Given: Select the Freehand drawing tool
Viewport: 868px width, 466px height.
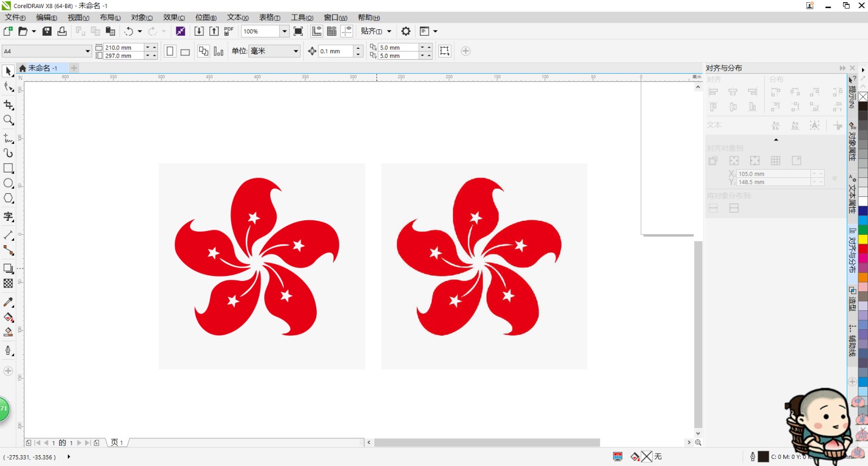Looking at the screenshot, I should (8, 138).
